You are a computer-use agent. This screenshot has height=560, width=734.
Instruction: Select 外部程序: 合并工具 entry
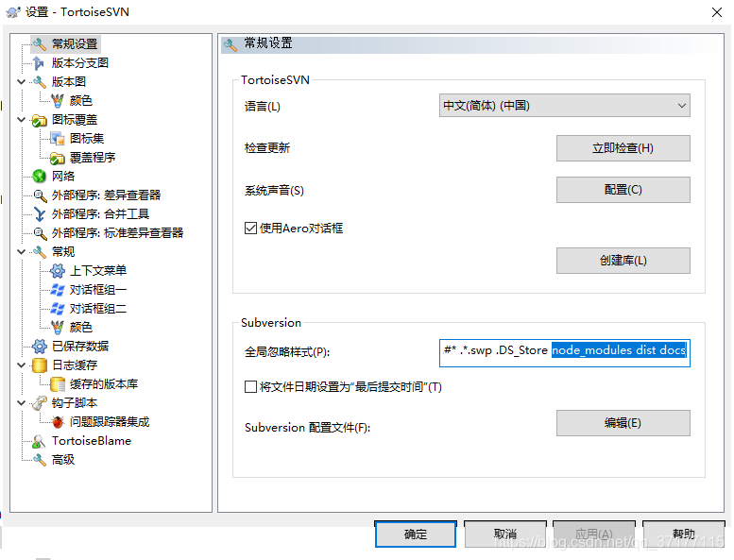[100, 214]
